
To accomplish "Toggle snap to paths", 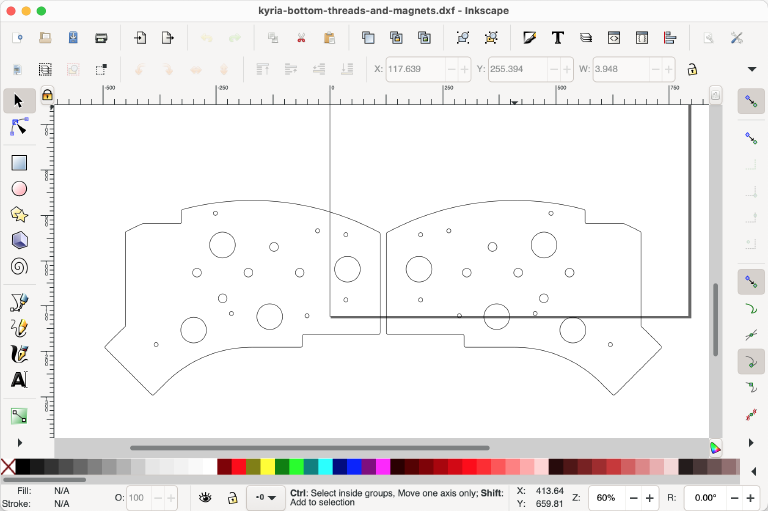I will pyautogui.click(x=751, y=308).
